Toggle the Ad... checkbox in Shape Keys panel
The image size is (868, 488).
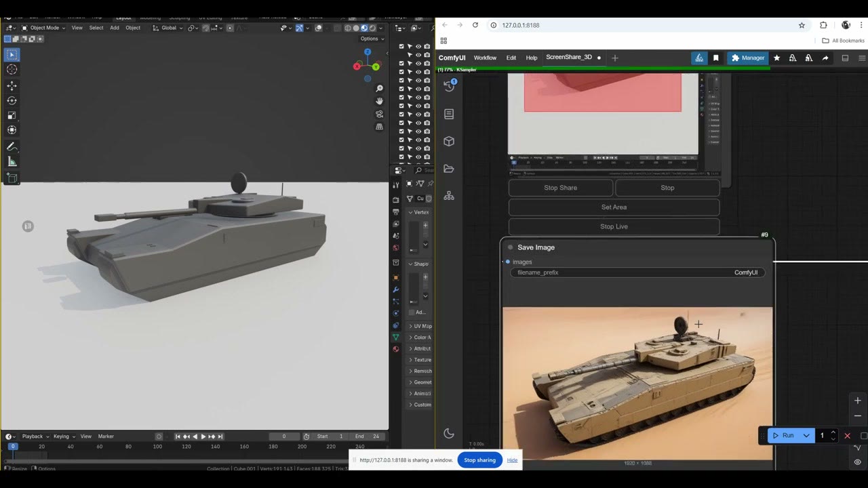coord(412,312)
